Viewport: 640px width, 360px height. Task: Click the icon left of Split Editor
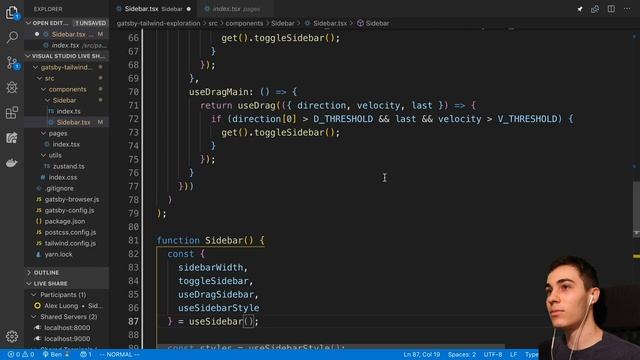point(595,9)
